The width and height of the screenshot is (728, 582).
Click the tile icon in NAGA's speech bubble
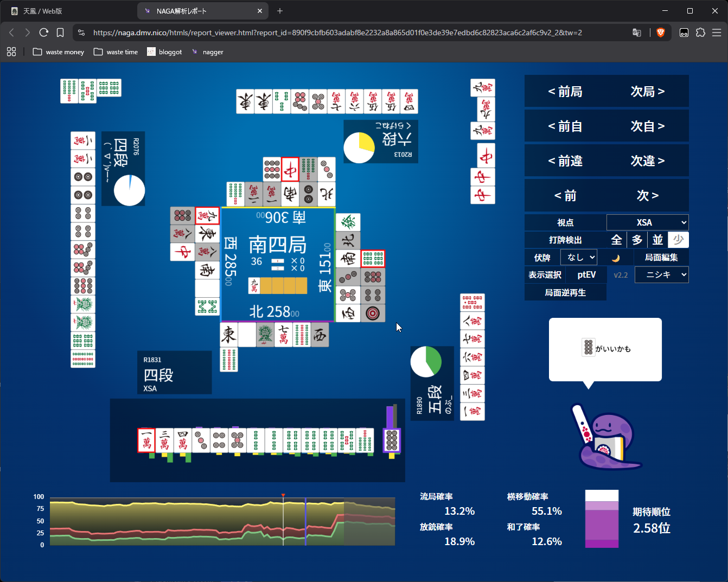589,347
